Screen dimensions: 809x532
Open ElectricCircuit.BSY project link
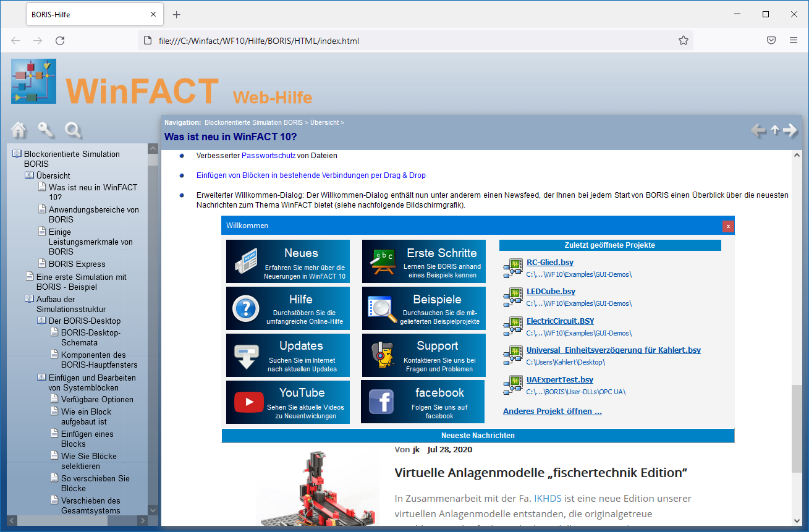560,321
